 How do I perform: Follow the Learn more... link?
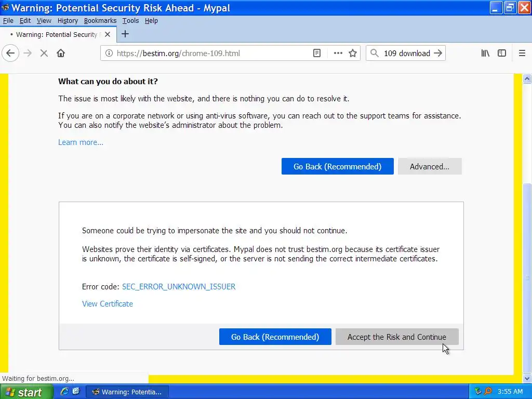(81, 142)
